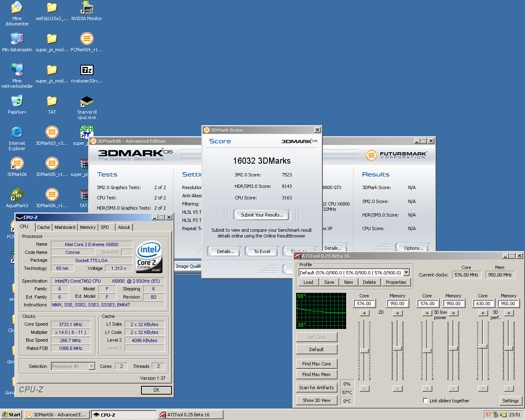This screenshot has height=420, width=525.
Task: Select the AquaMark3 desktop shortcut
Action: pos(17,198)
